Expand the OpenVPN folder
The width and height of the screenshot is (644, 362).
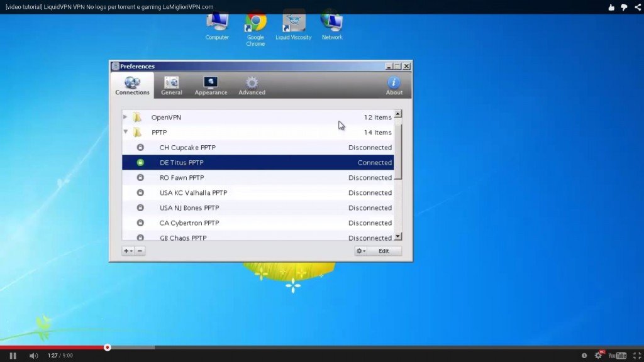coord(125,117)
